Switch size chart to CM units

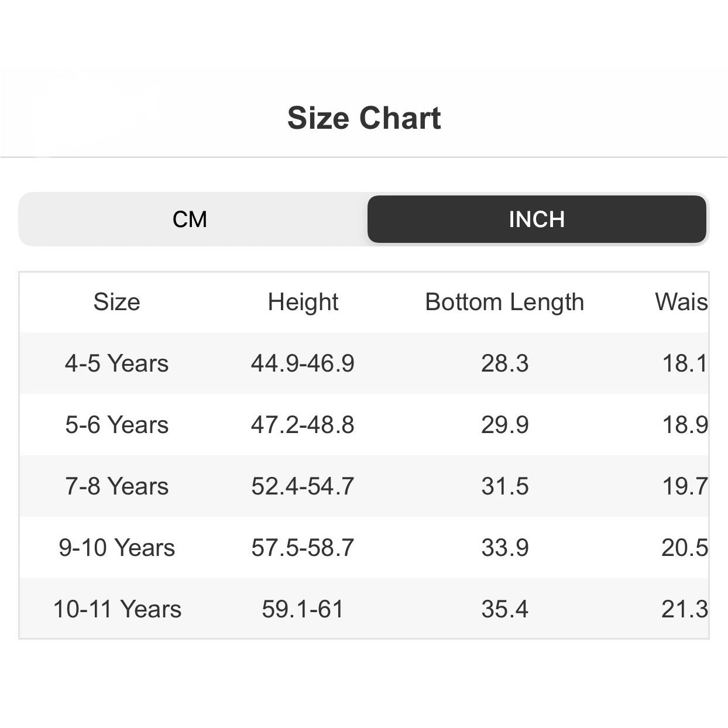(190, 219)
